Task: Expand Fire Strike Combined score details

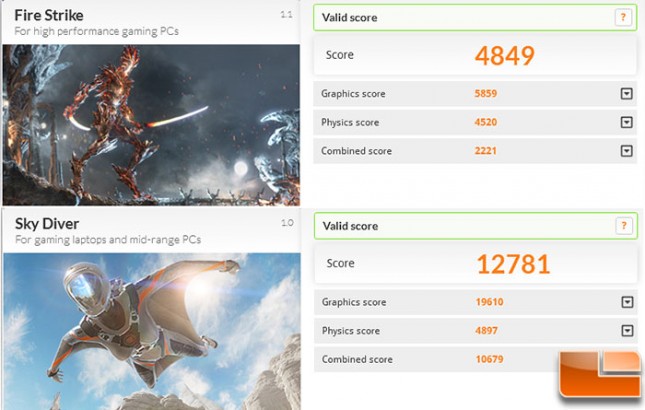Action: click(626, 151)
